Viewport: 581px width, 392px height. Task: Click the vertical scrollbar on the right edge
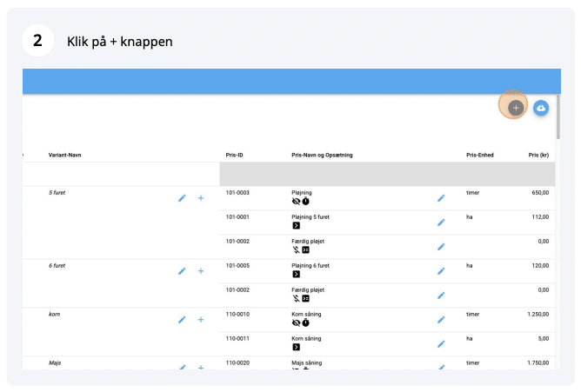(558, 117)
